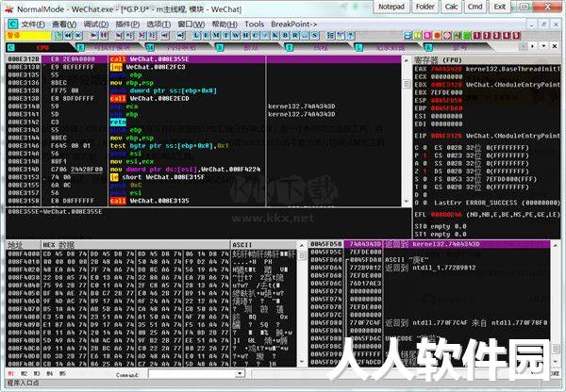Open Threads window with T icon
The width and height of the screenshot is (566, 392).
click(x=225, y=36)
